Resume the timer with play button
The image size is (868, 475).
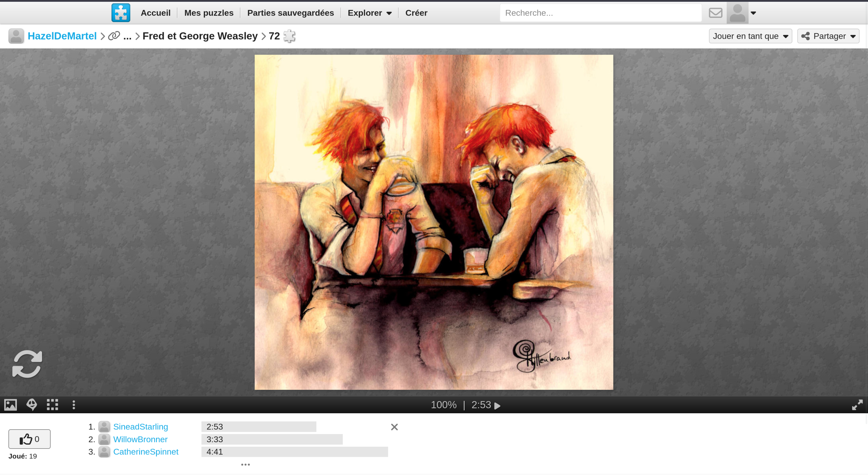tap(497, 406)
